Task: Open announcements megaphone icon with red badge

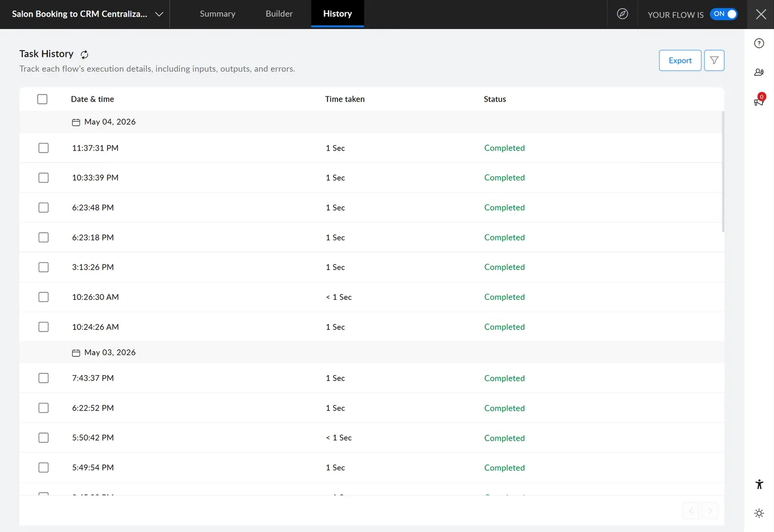Action: pyautogui.click(x=759, y=100)
